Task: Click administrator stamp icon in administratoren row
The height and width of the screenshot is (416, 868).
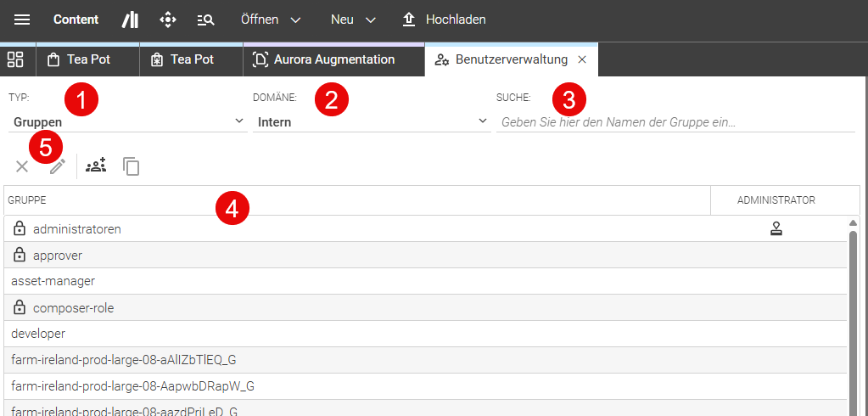Action: click(776, 228)
